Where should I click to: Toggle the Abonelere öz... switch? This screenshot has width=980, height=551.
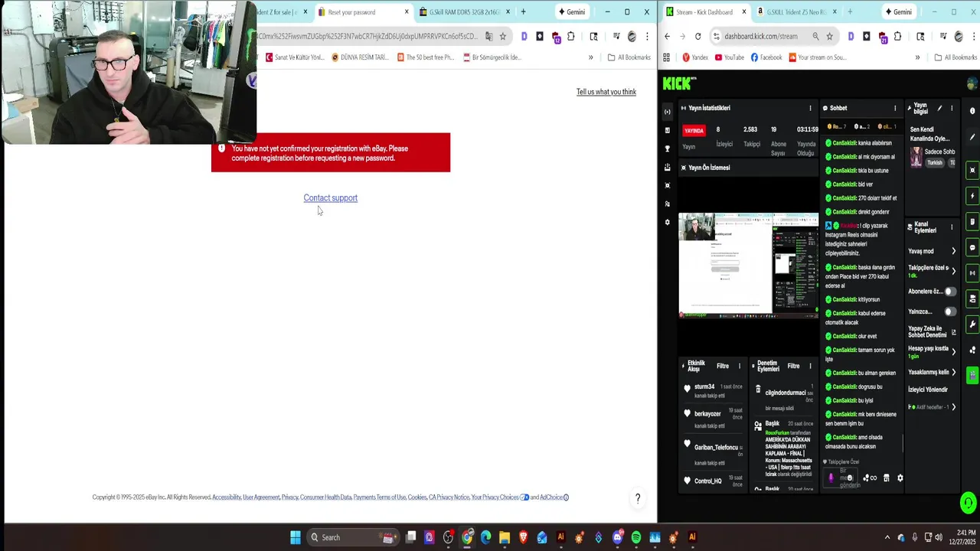click(949, 292)
